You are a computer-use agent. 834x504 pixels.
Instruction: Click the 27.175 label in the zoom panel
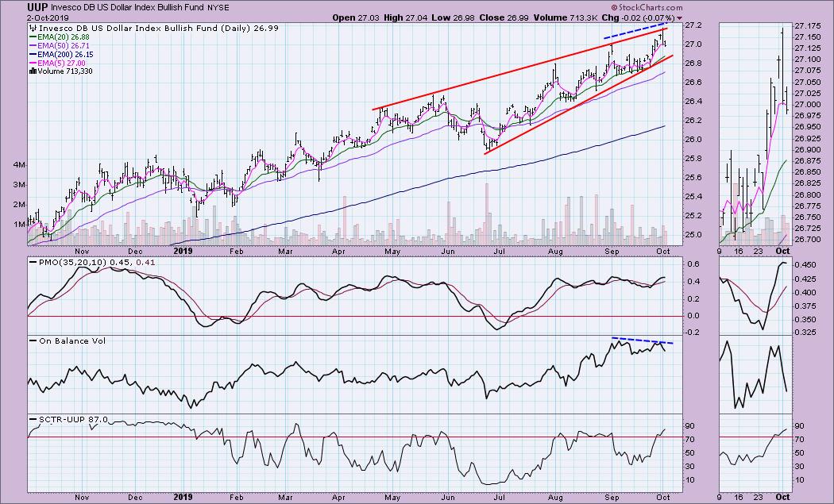coord(805,25)
